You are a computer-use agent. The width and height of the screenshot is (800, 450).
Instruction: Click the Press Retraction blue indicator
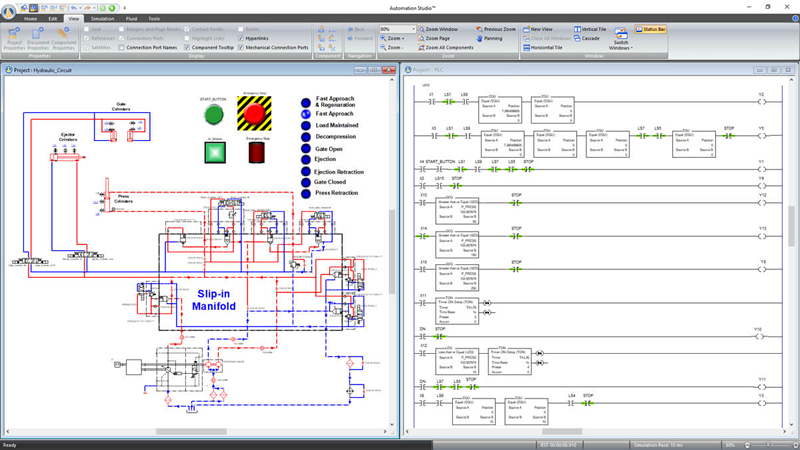point(306,193)
